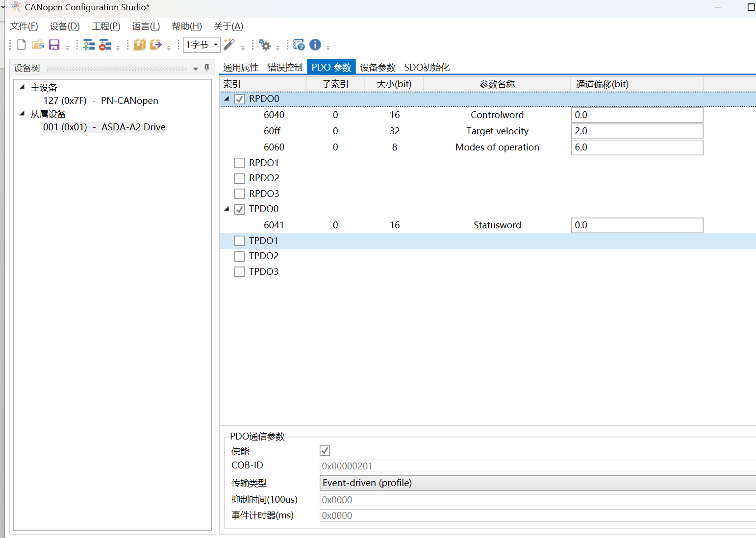
Task: Check the TPDO1 checkbox
Action: pos(239,241)
